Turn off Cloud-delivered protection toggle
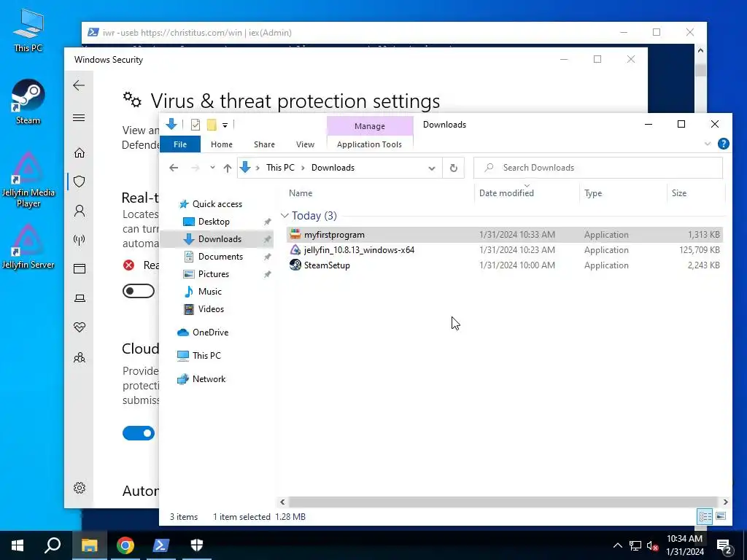 tap(139, 433)
